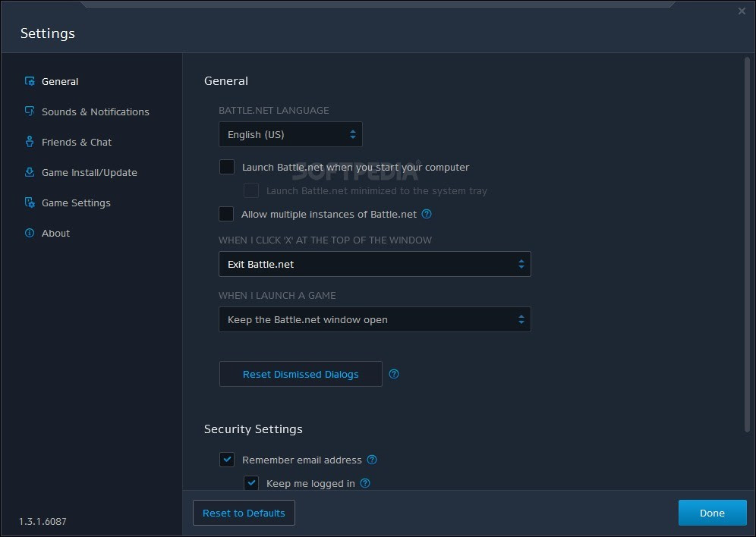Uncheck Keep me logged in
The image size is (756, 537).
click(251, 483)
